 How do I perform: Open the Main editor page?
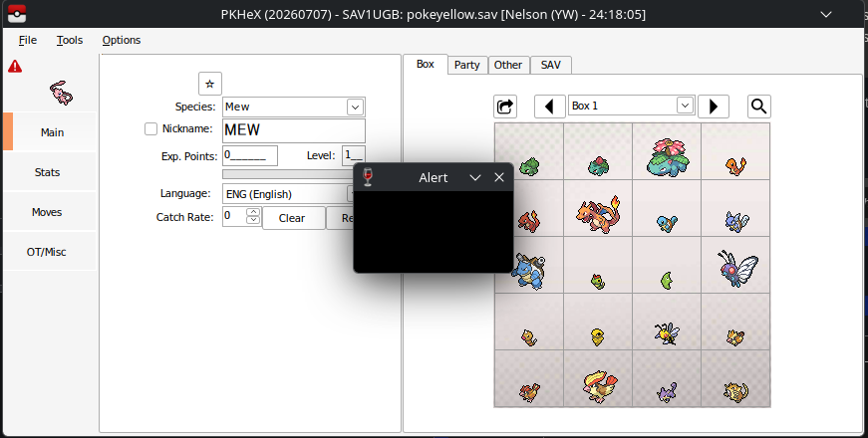[52, 132]
